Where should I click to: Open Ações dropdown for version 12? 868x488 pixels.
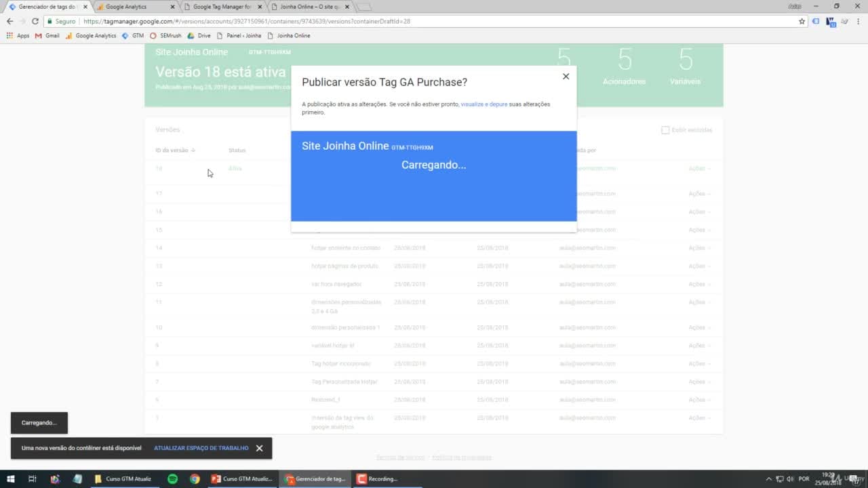click(x=700, y=284)
